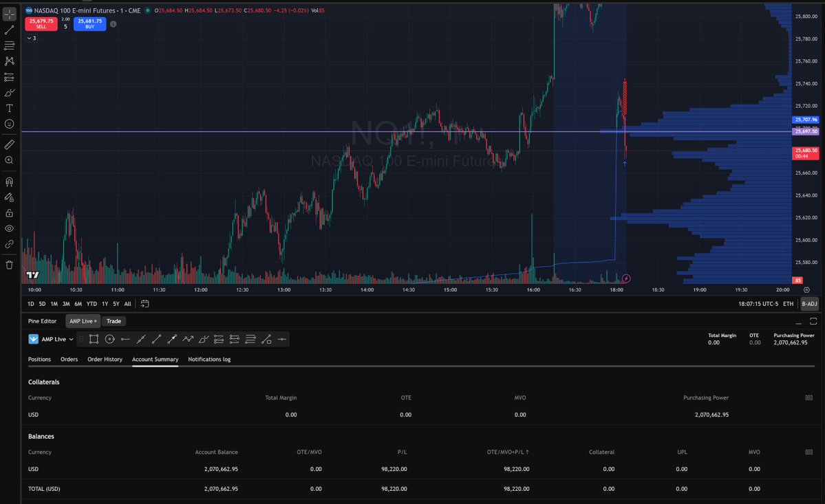This screenshot has width=825, height=504.
Task: Select the trend line tool in floating toolbar
Action: [x=156, y=340]
